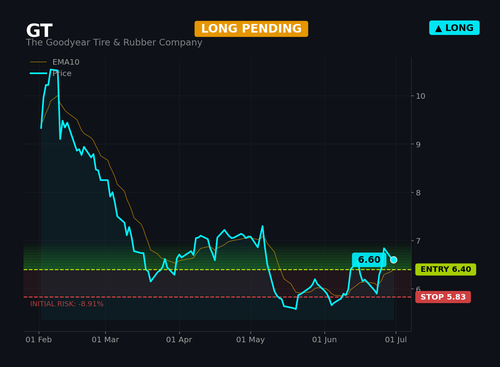Click the LONG direction badge
Image resolution: width=500 pixels, height=367 pixels.
tap(454, 28)
